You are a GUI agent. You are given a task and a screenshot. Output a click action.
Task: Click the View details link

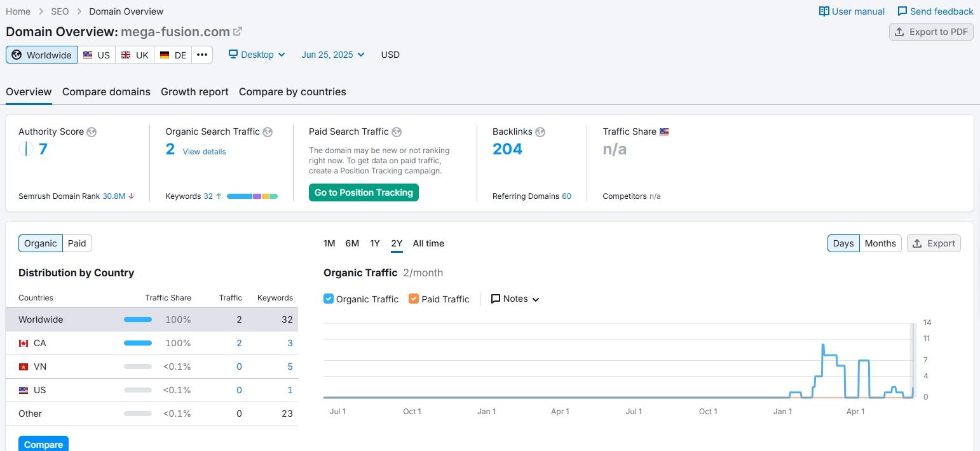click(204, 151)
